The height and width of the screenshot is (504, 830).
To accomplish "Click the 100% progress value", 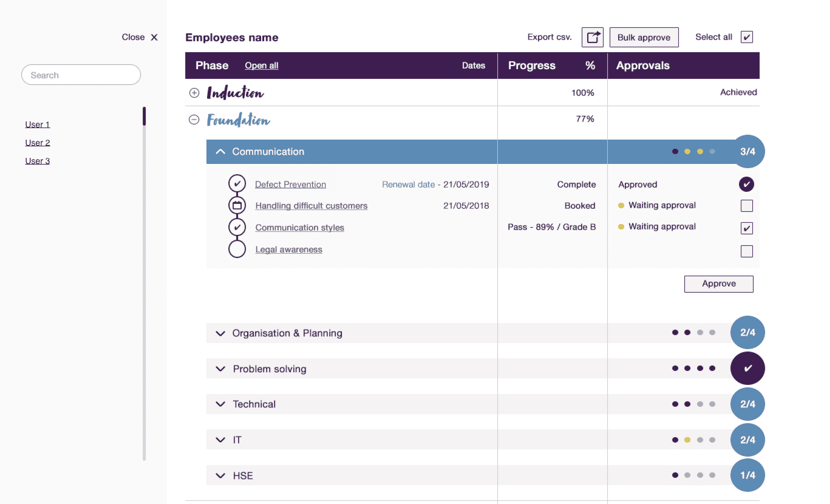I will pyautogui.click(x=583, y=93).
